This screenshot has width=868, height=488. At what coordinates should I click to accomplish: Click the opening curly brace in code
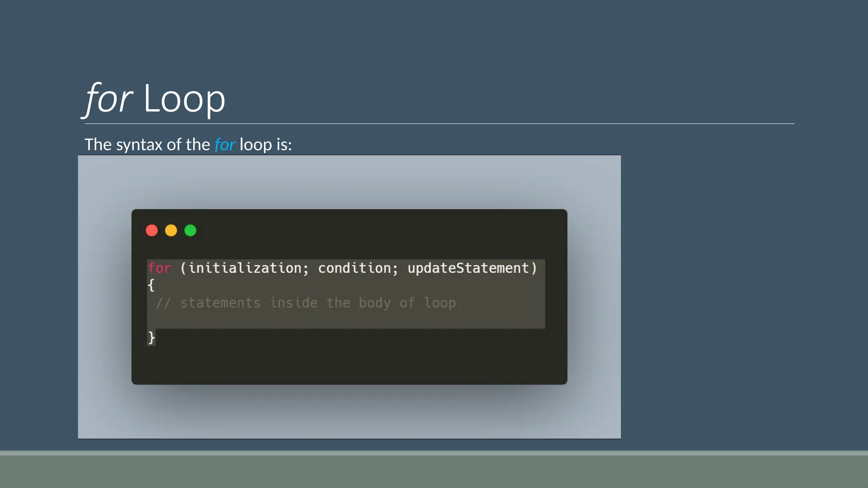pyautogui.click(x=151, y=285)
